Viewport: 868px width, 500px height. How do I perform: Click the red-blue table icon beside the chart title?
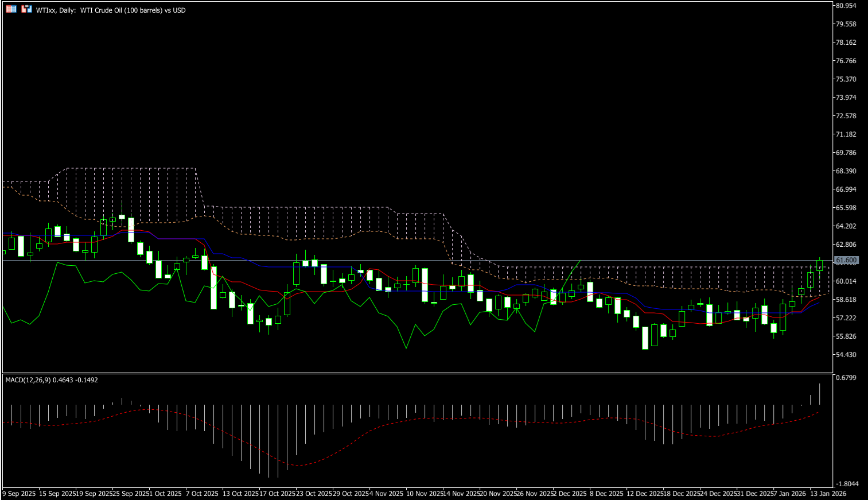(x=11, y=9)
